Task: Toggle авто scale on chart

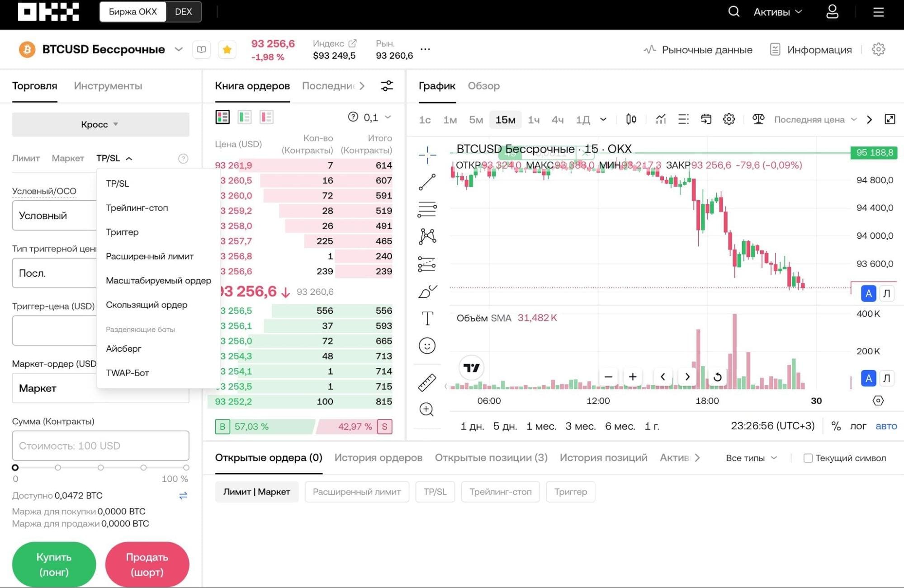Action: [x=886, y=426]
